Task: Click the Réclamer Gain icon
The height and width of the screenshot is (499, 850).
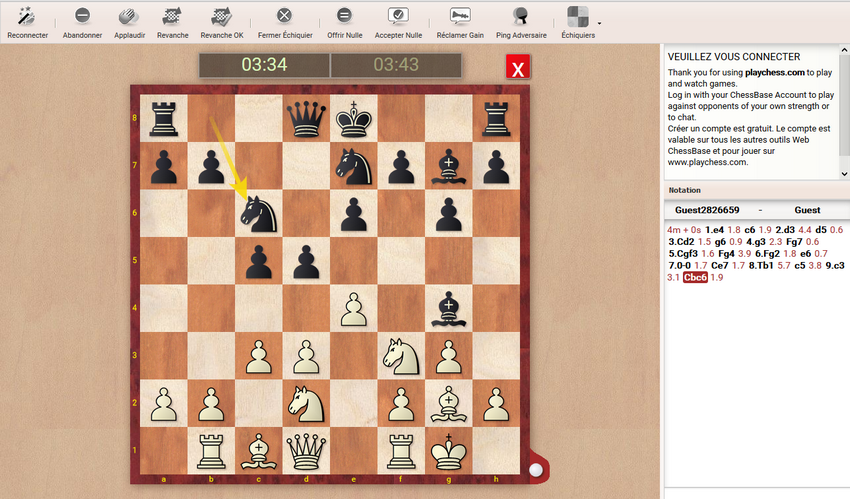Action: pos(460,16)
